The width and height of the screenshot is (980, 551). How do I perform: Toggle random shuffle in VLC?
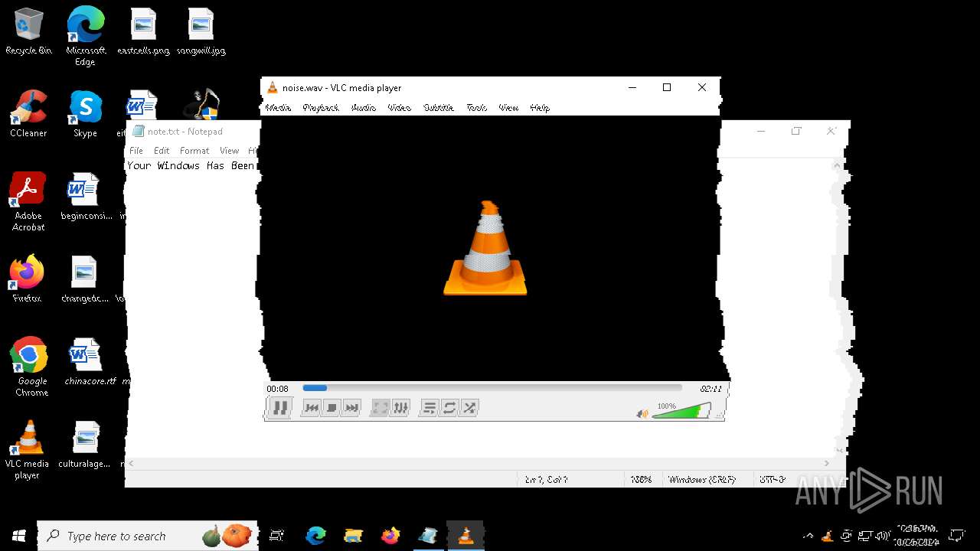[x=469, y=408]
